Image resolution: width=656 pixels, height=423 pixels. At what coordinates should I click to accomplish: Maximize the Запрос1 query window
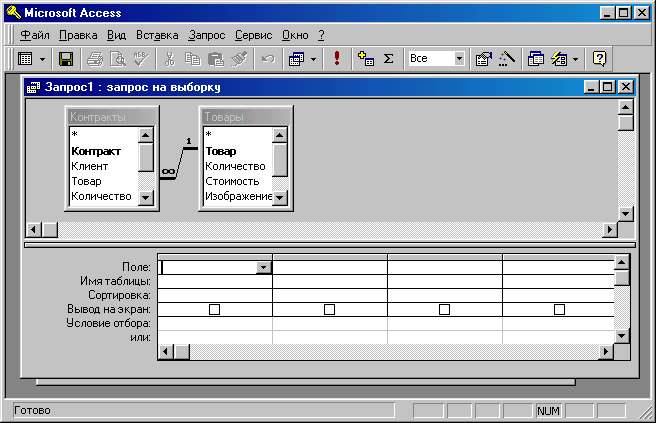607,87
